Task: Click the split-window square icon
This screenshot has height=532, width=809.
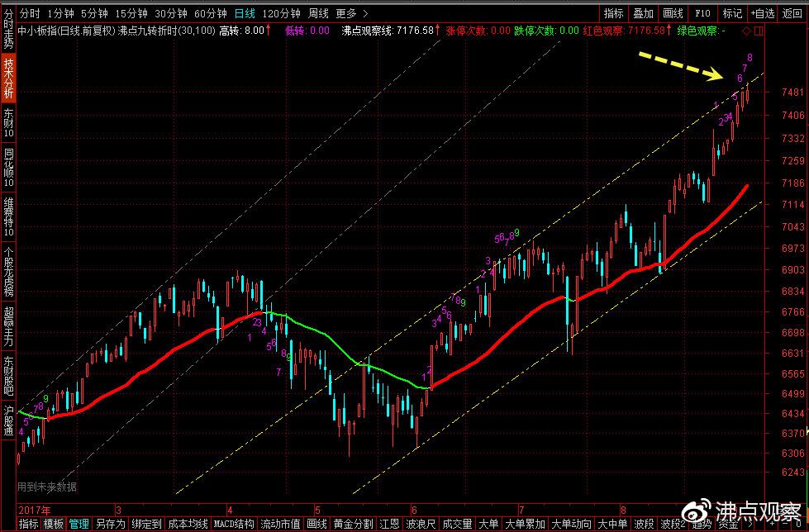Action: click(x=759, y=31)
